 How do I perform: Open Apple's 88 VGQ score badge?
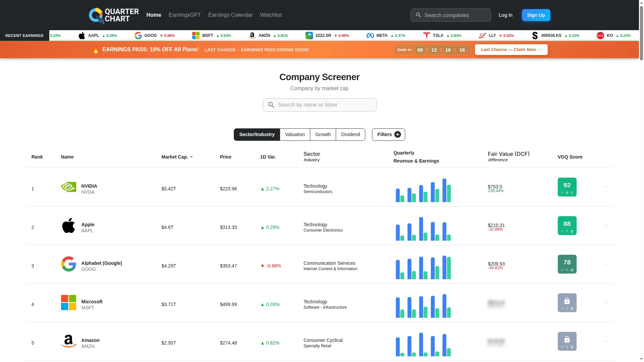pos(567,226)
